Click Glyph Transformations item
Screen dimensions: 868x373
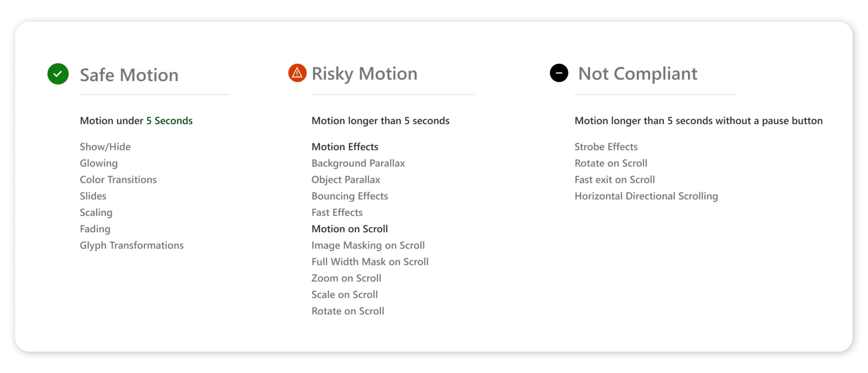coord(132,245)
